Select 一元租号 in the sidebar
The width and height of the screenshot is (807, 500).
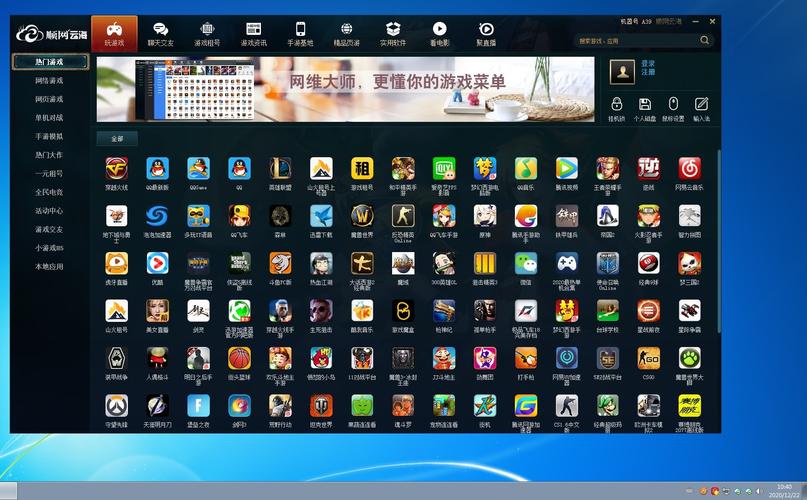tap(49, 174)
